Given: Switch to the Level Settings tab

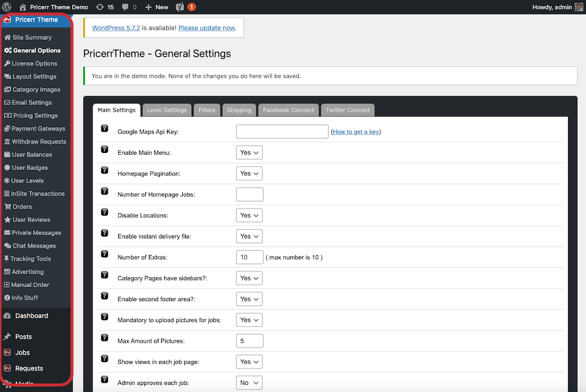Looking at the screenshot, I should click(x=166, y=110).
